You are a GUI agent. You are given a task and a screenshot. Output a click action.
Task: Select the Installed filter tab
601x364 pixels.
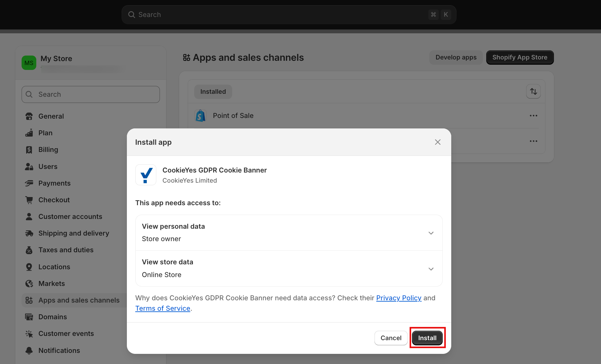[213, 91]
